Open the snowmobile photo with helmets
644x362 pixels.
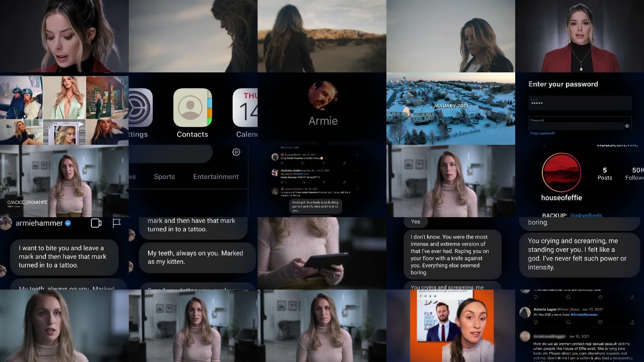point(21,97)
